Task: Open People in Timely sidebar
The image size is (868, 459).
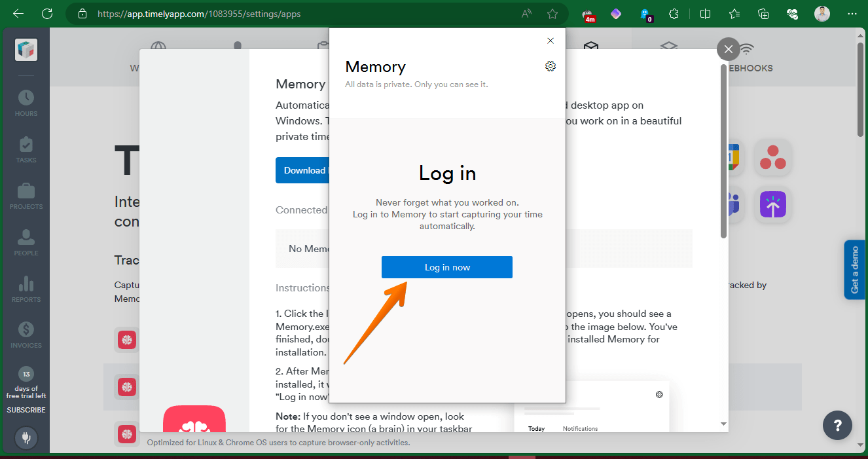Action: [x=26, y=243]
